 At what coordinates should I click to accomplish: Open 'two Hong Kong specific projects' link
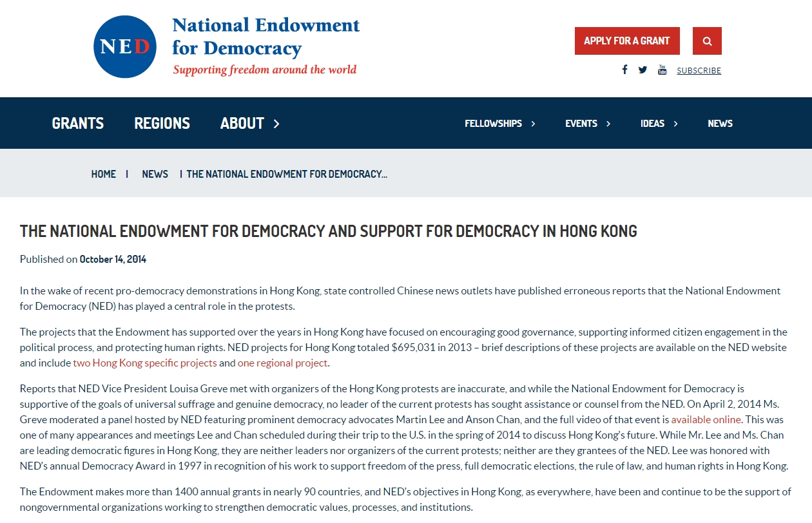pos(145,363)
